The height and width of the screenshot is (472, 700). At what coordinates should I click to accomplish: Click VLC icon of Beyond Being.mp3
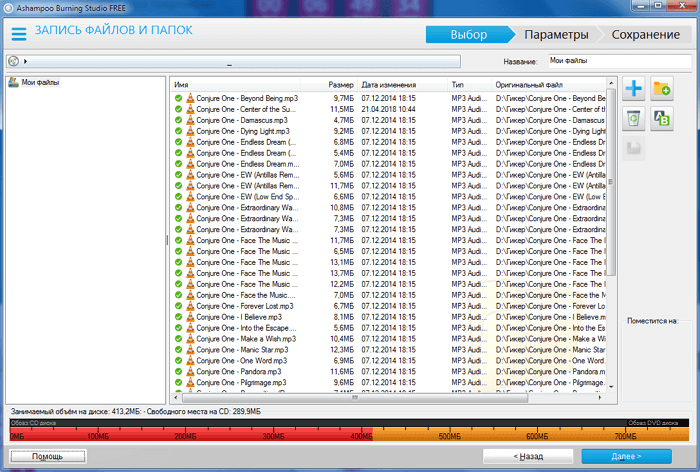(188, 99)
